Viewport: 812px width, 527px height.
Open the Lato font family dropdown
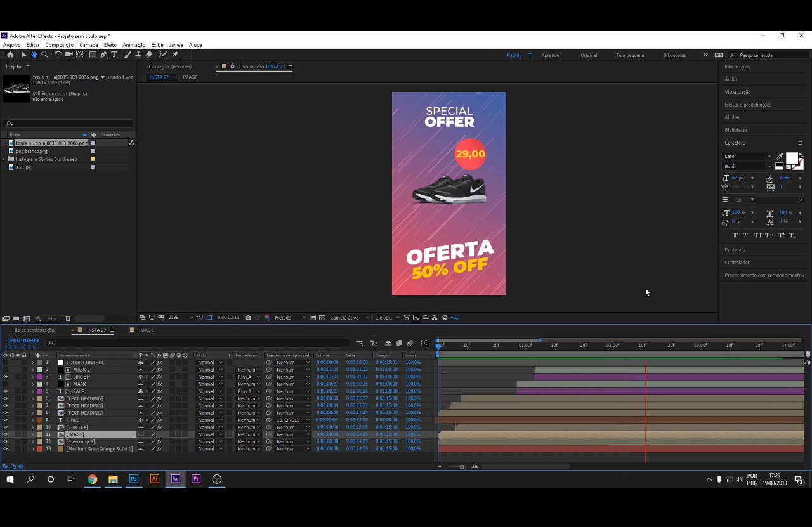(x=748, y=156)
